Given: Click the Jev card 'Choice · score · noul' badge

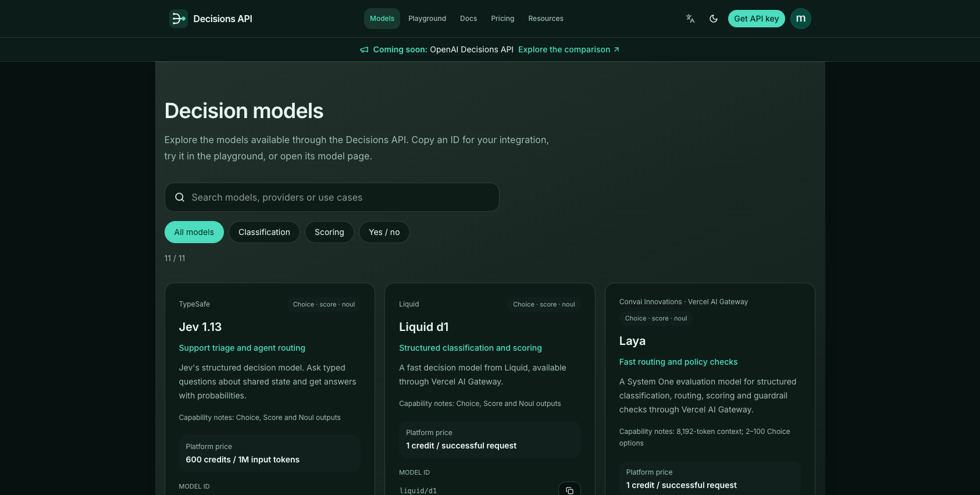Looking at the screenshot, I should (324, 304).
